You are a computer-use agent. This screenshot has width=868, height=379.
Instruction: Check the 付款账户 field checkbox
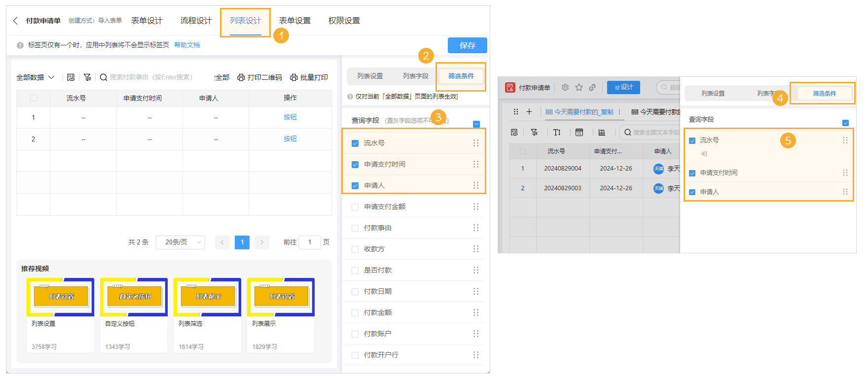pos(355,334)
